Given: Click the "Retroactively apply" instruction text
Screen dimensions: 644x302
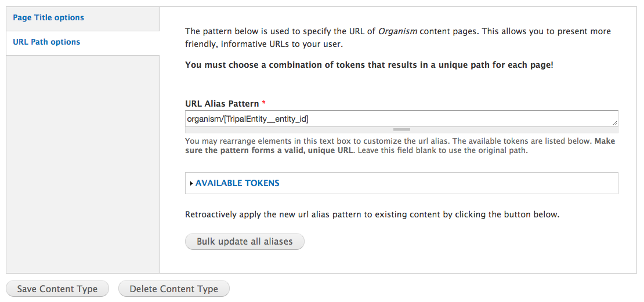Looking at the screenshot, I should (372, 214).
